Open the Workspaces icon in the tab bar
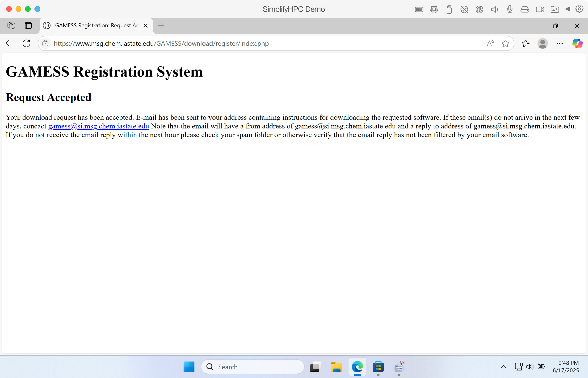The image size is (588, 378). [11, 25]
